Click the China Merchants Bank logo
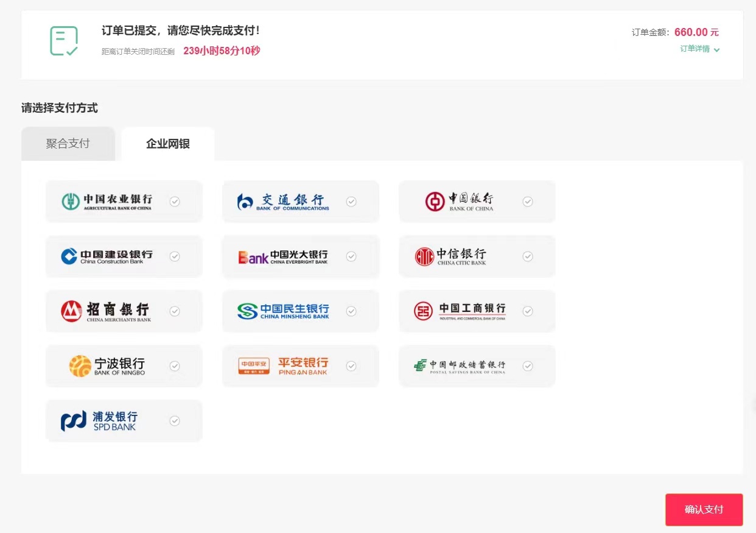This screenshot has height=533, width=756. pyautogui.click(x=105, y=311)
